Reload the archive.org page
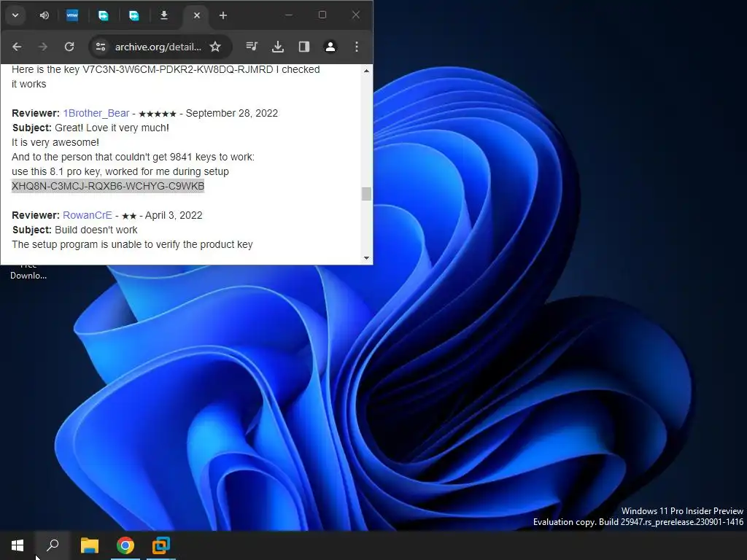747x560 pixels. 69,47
